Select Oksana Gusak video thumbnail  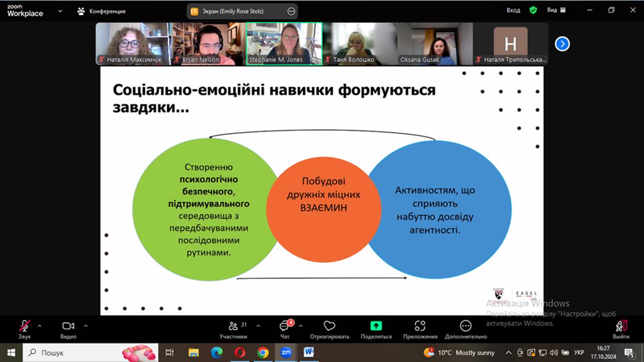click(435, 44)
